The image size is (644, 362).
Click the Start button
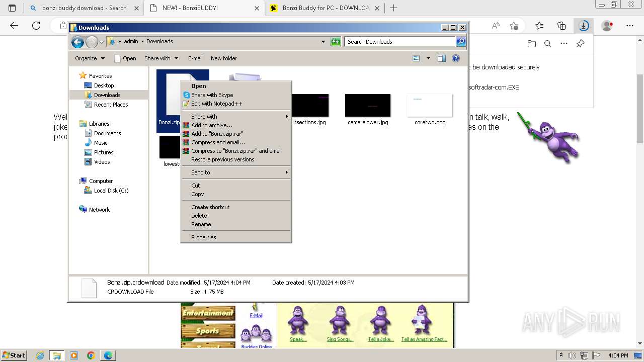(x=14, y=355)
